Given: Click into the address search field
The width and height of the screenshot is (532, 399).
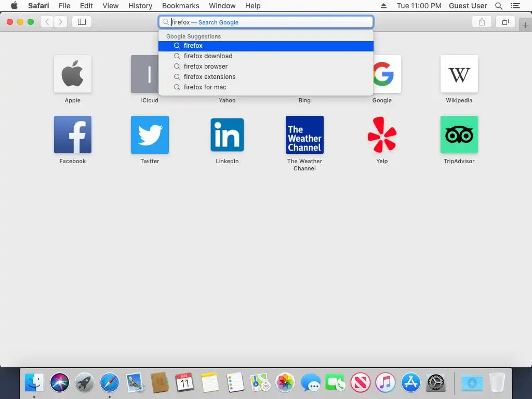Looking at the screenshot, I should 266,22.
